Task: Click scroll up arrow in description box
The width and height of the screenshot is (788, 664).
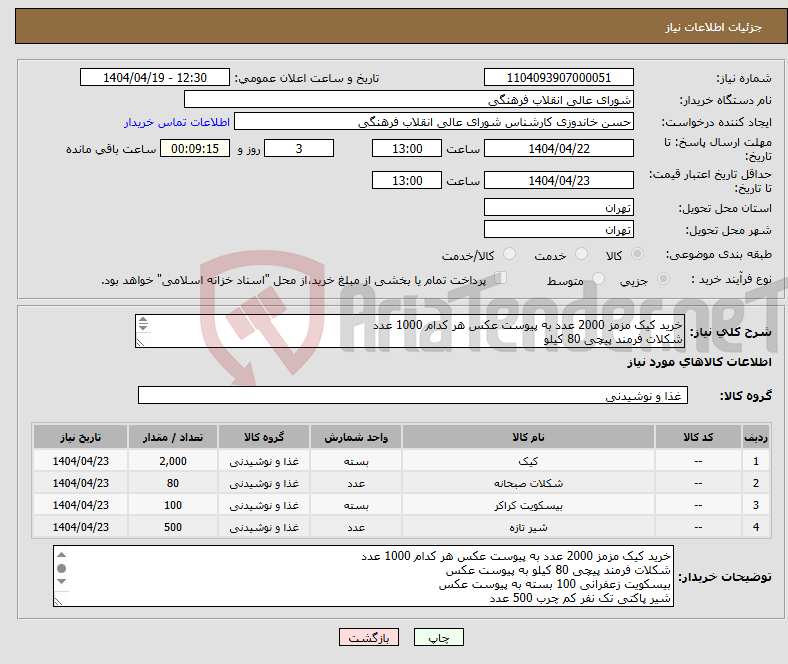Action: click(x=143, y=320)
